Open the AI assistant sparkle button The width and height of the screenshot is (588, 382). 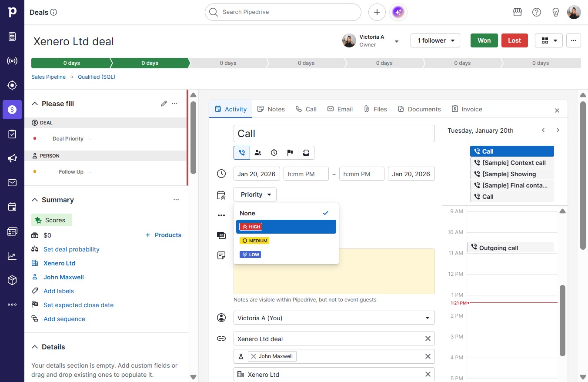[398, 12]
